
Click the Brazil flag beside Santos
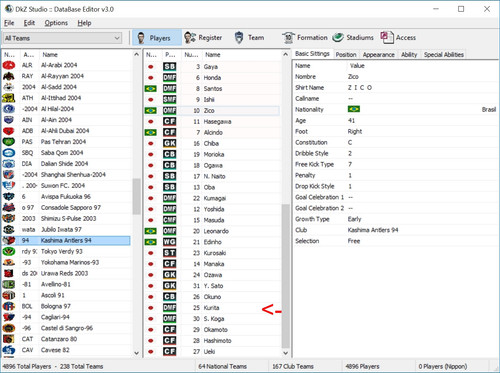tap(151, 89)
